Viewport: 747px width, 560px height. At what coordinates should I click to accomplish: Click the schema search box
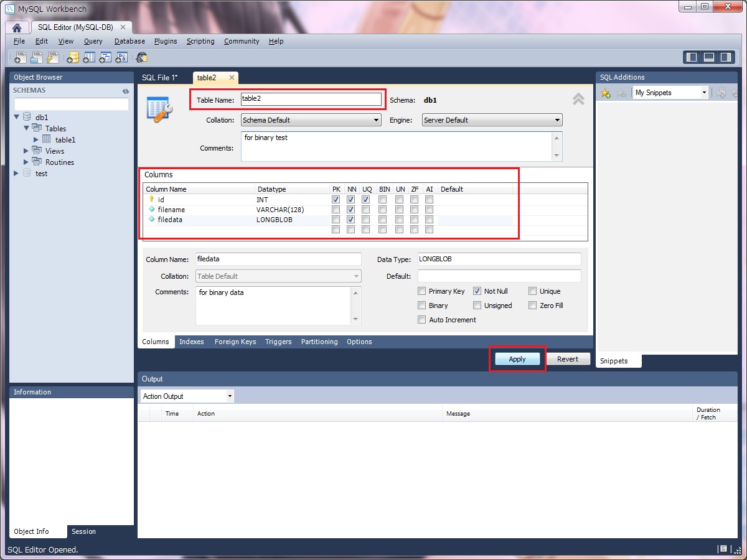72,104
